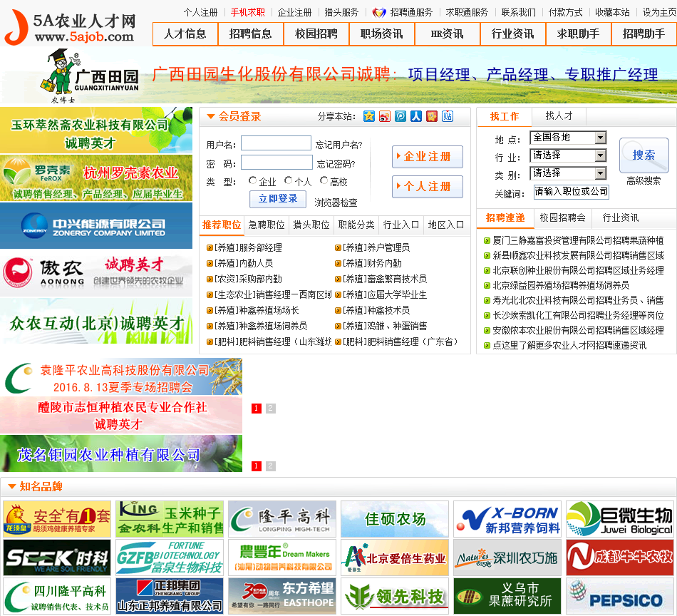Open the 隆平高科 LONGPING HIGH-TECH logo
Image resolution: width=677 pixels, height=616 pixels.
click(x=282, y=519)
